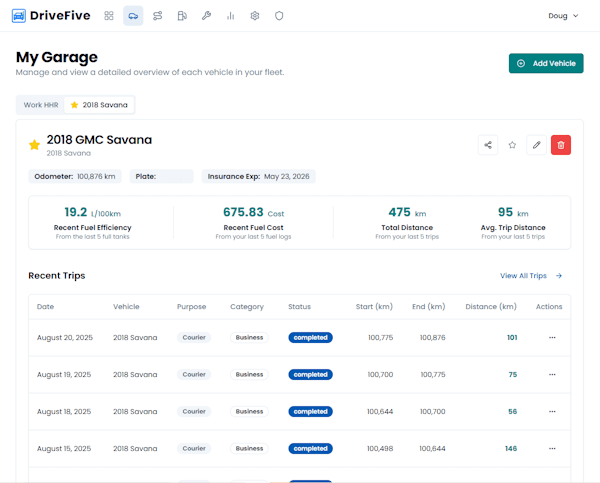Delete vehicle using red trash button
Viewport: 600px width, 483px height.
(561, 145)
